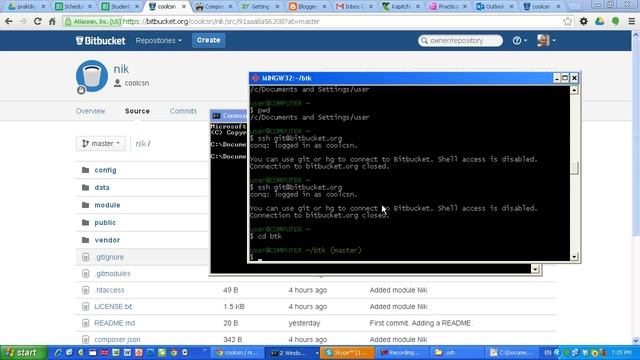
Task: Click the file icon beside README.md
Action: (85, 323)
